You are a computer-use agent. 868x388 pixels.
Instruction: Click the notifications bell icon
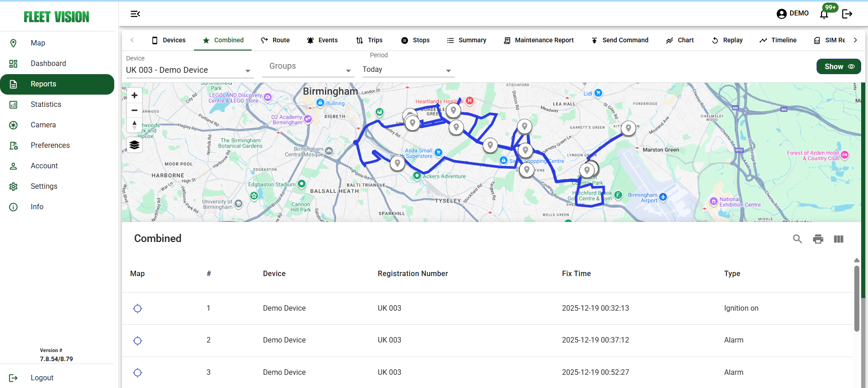tap(824, 14)
